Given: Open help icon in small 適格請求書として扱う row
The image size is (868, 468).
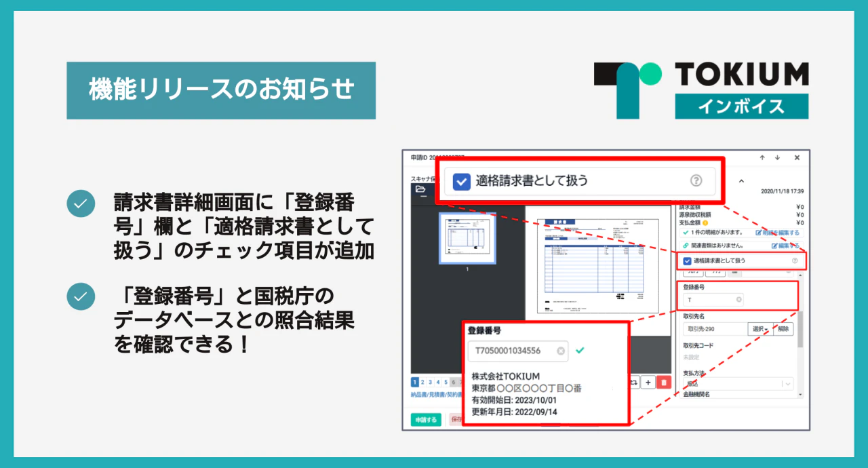Looking at the screenshot, I should (795, 260).
